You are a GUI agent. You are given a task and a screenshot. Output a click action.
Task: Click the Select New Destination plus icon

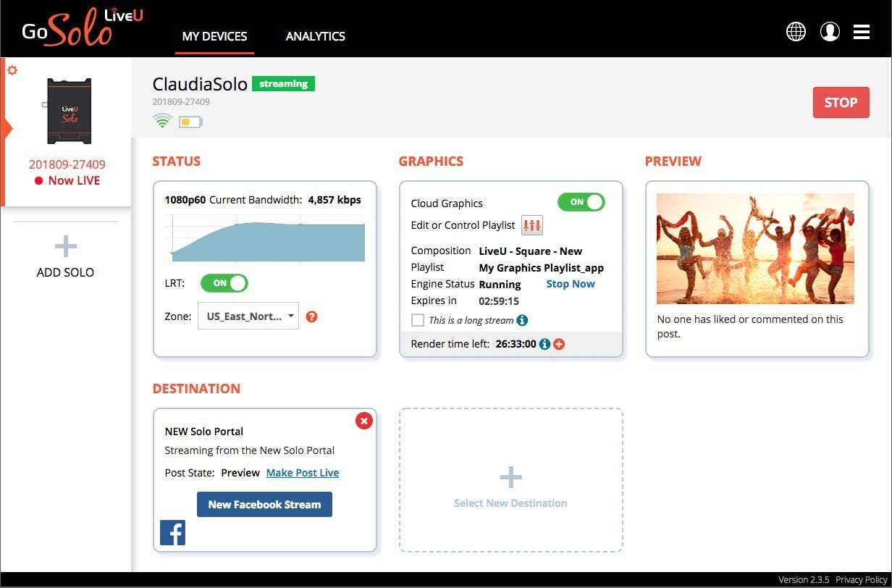coord(510,477)
